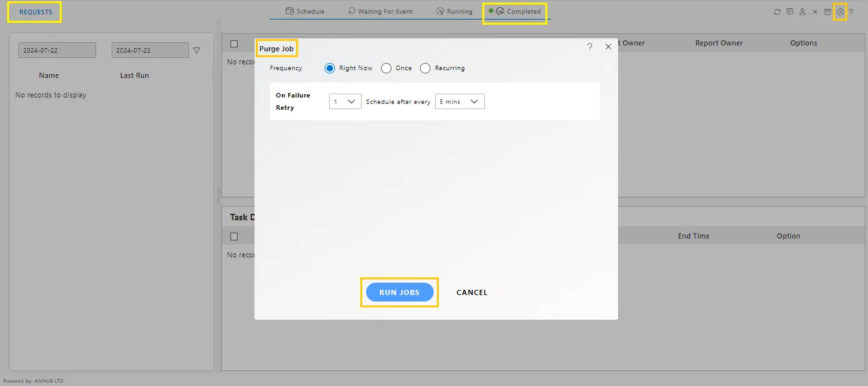Open help question mark in top toolbar
Image resolution: width=868 pixels, height=386 pixels.
(x=850, y=12)
